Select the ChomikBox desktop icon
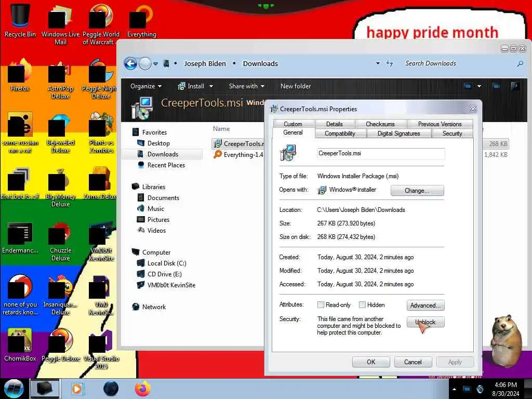The image size is (532, 399). (20, 345)
